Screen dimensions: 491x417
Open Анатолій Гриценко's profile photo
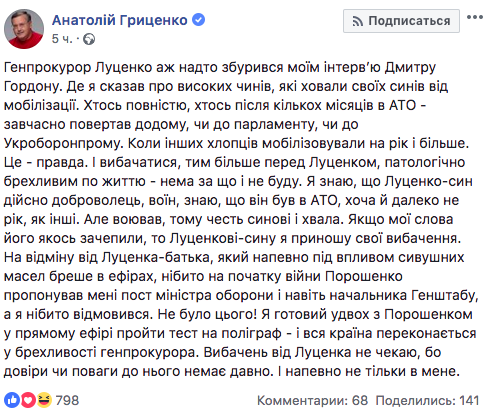coord(24,29)
